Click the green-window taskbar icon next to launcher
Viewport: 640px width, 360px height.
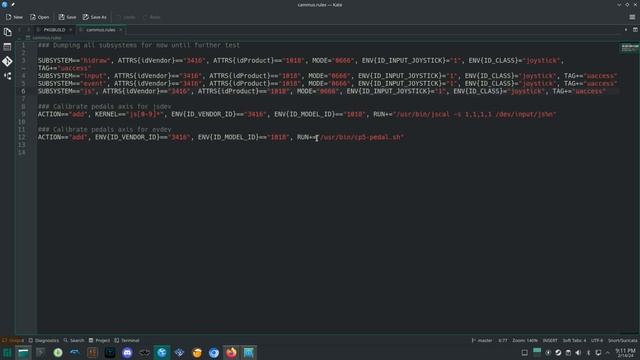click(x=23, y=353)
